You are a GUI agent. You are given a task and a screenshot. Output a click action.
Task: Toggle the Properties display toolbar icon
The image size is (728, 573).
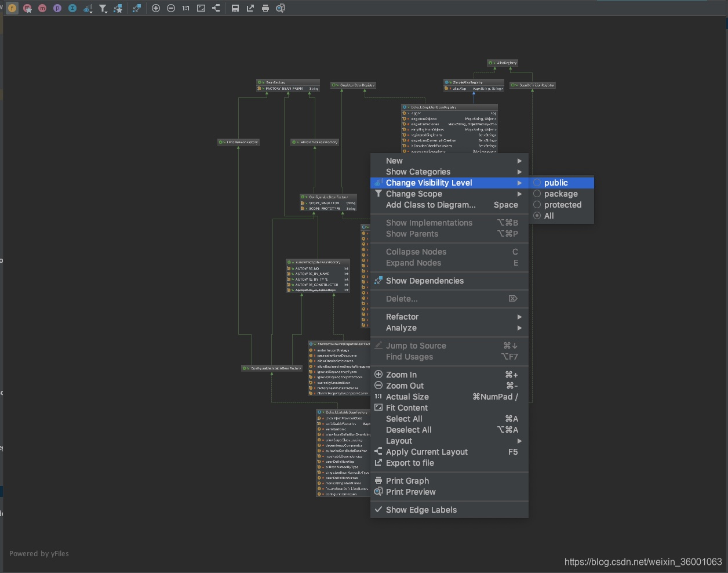57,8
